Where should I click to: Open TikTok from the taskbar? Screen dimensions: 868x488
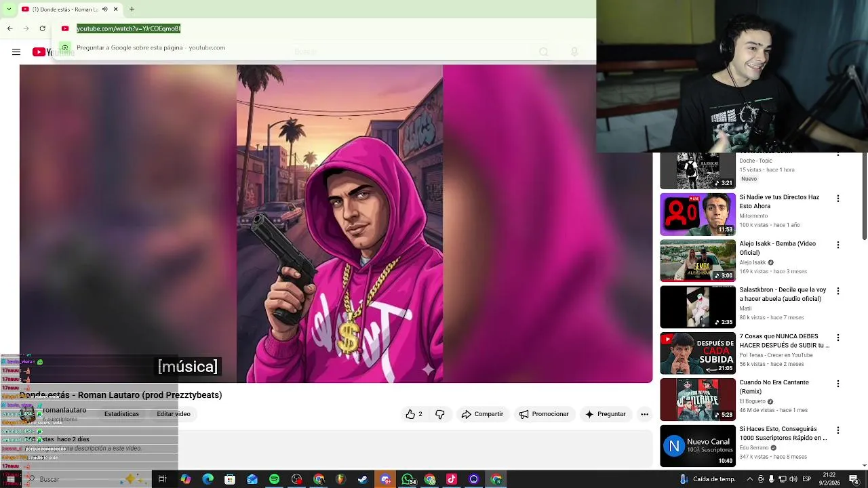452,479
